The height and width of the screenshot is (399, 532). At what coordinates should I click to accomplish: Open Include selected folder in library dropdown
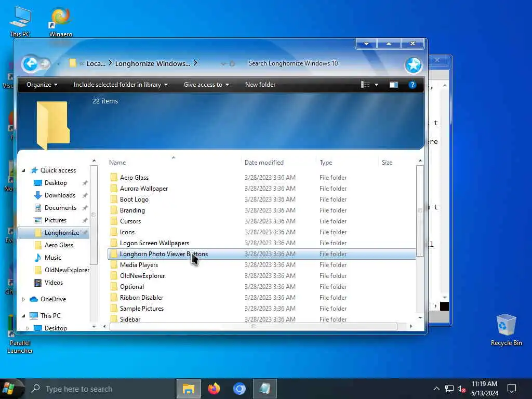[x=121, y=85]
